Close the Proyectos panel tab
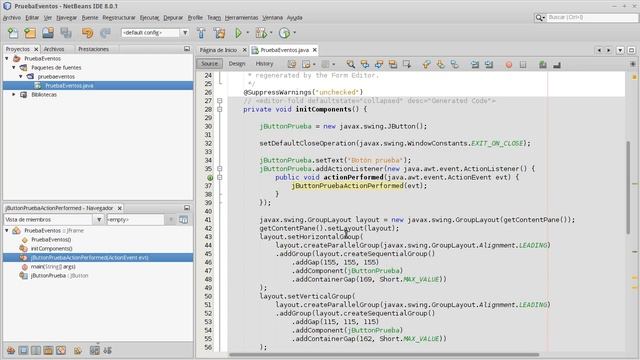 (x=36, y=49)
